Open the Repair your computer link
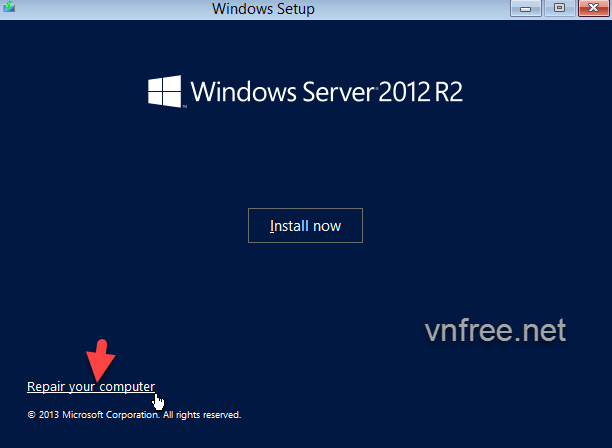This screenshot has width=612, height=448. click(x=90, y=387)
